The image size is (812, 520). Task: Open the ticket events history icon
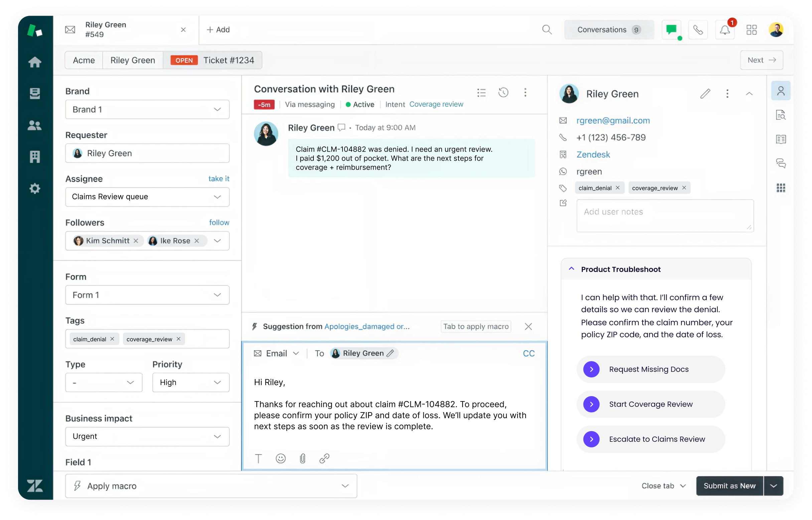[x=503, y=93]
